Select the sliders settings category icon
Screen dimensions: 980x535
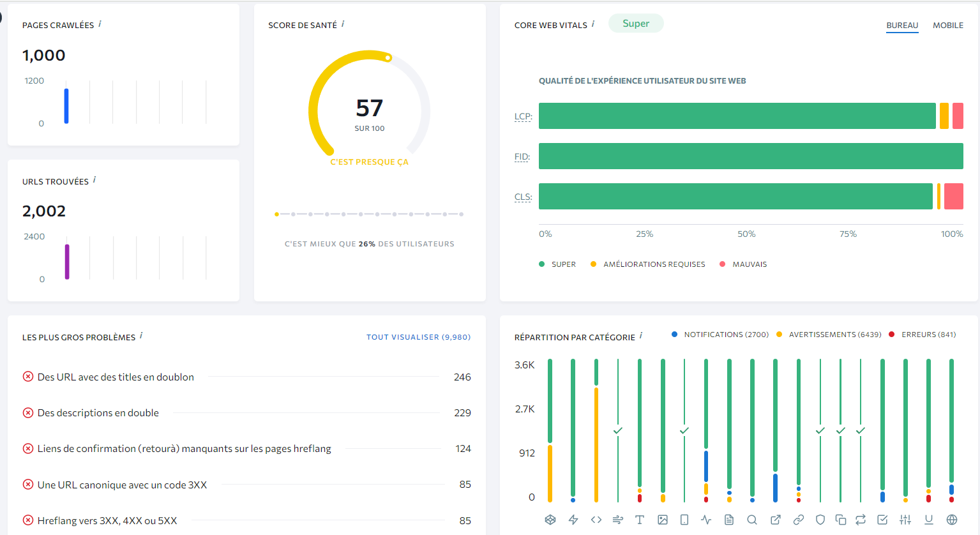[x=905, y=520]
